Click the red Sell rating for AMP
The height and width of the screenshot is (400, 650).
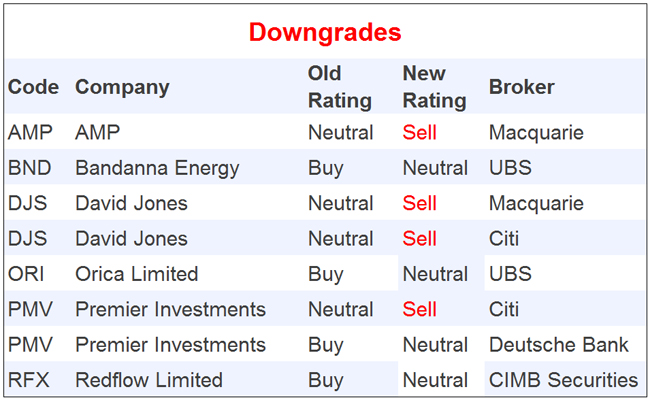[x=420, y=132]
